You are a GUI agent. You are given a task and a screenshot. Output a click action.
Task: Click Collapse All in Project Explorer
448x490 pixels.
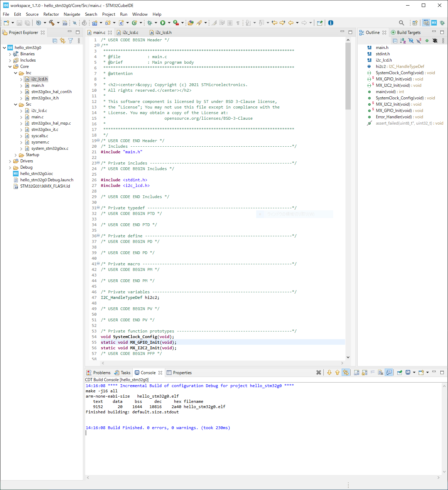tap(55, 41)
